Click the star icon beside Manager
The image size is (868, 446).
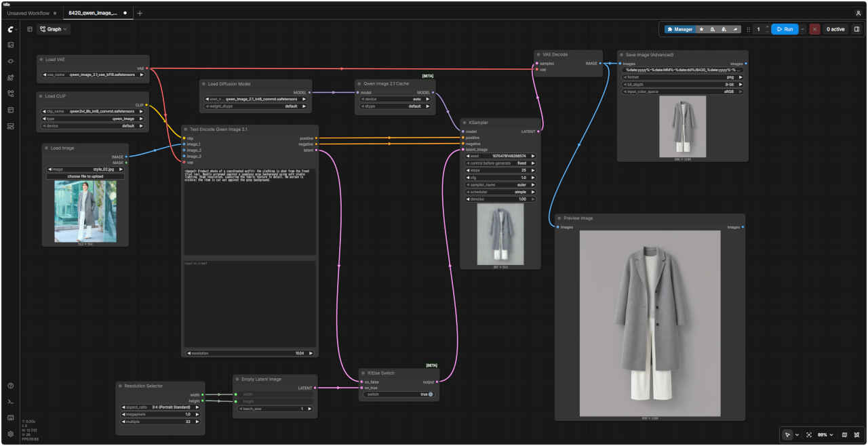[x=701, y=29]
